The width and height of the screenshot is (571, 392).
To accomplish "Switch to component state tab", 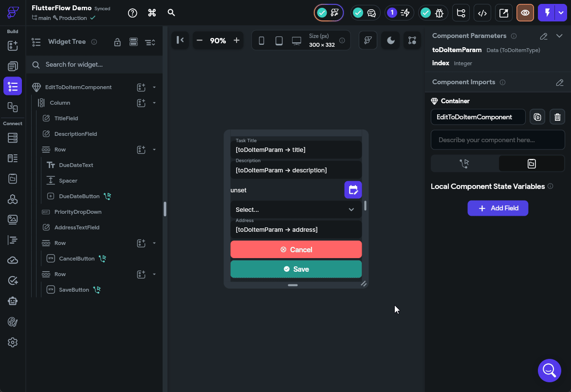I will (x=532, y=164).
